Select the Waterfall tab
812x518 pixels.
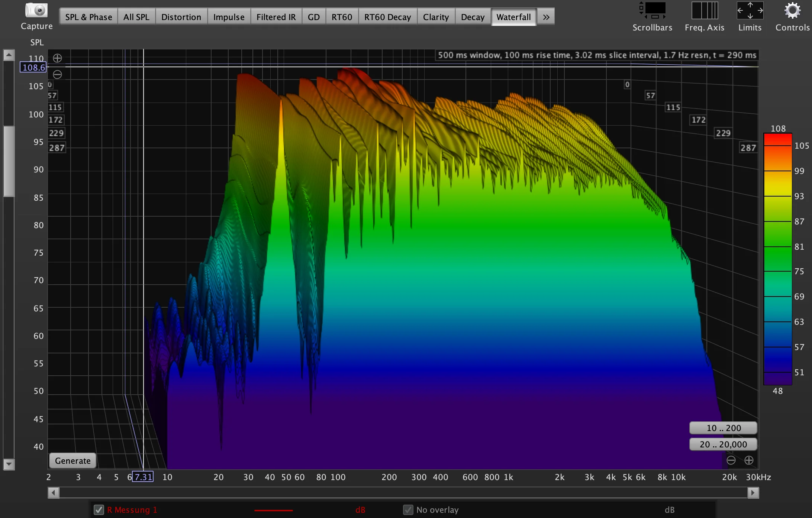pos(514,17)
